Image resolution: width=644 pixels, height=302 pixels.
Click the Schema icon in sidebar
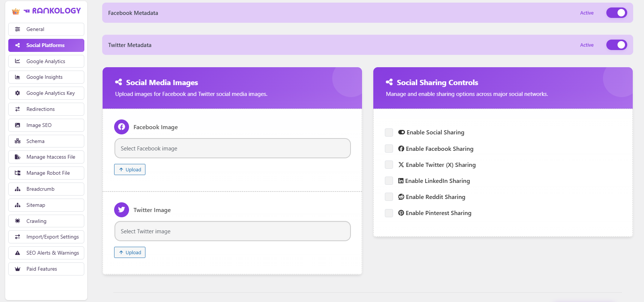pyautogui.click(x=18, y=141)
